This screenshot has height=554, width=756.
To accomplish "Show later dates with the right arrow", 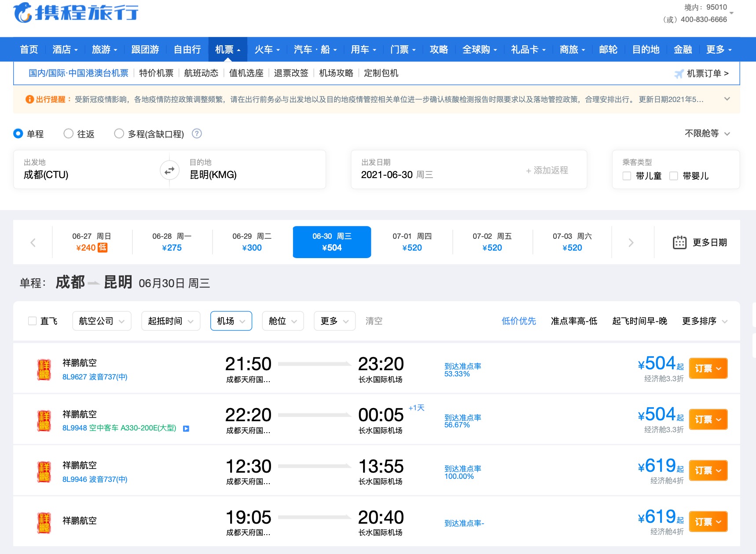I will point(631,242).
